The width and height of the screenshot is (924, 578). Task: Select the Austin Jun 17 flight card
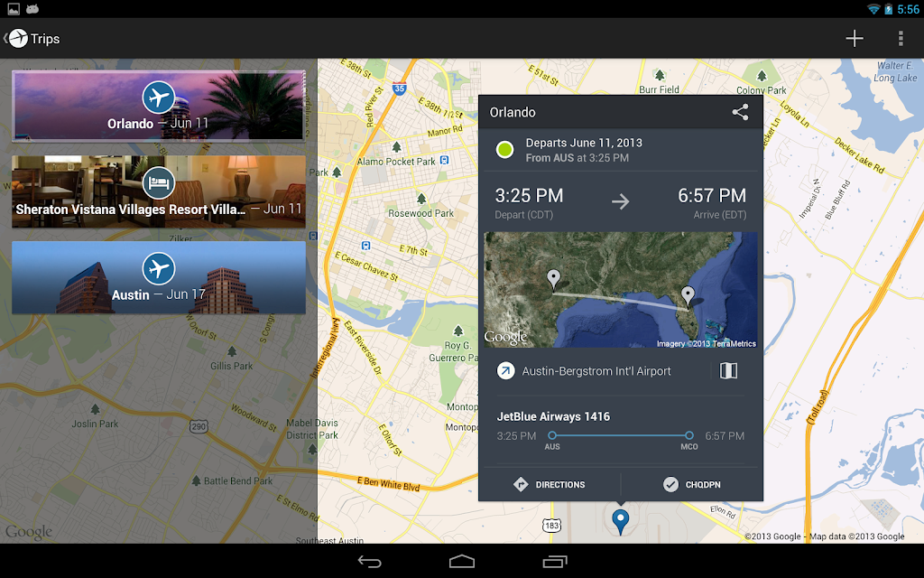pos(159,277)
